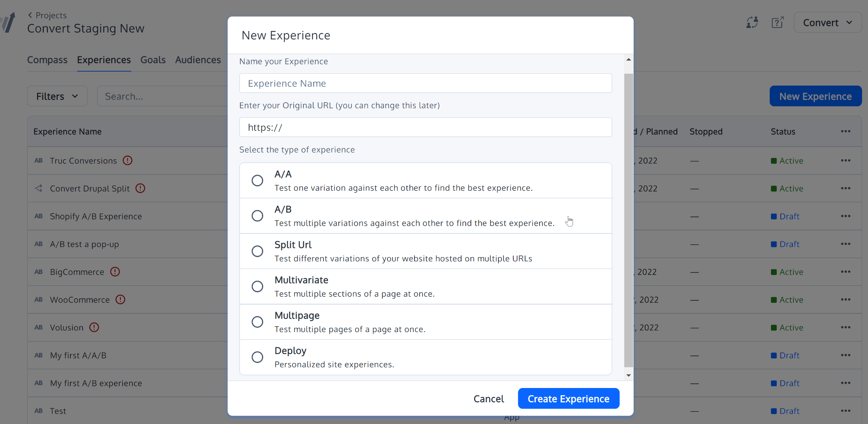
Task: Click the AB icon beside Shopify A/B Experience
Action: (39, 216)
